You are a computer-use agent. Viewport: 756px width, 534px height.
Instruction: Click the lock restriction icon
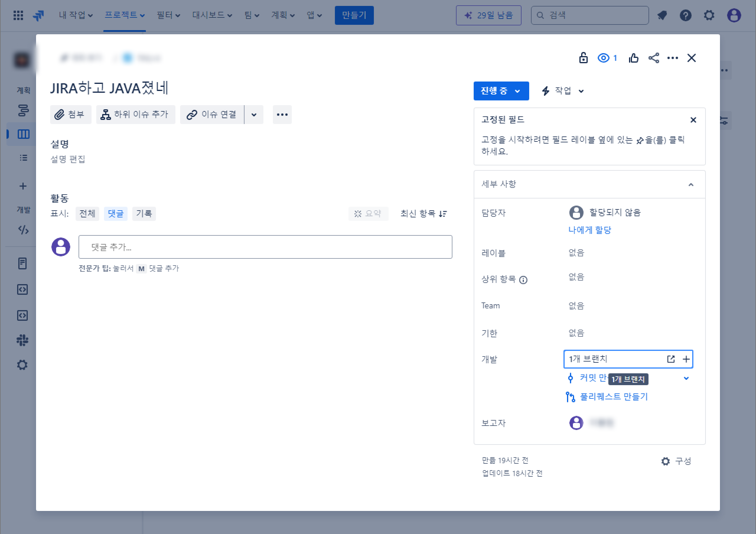click(583, 58)
